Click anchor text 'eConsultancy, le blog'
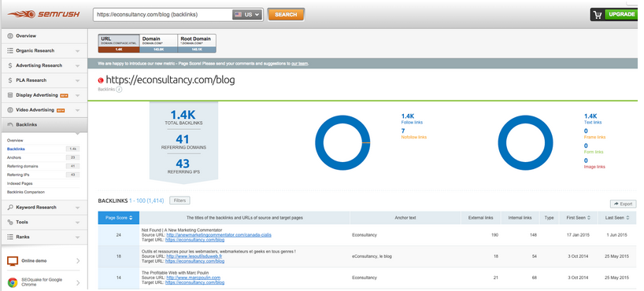Image resolution: width=644 pixels, height=291 pixels. (x=372, y=256)
